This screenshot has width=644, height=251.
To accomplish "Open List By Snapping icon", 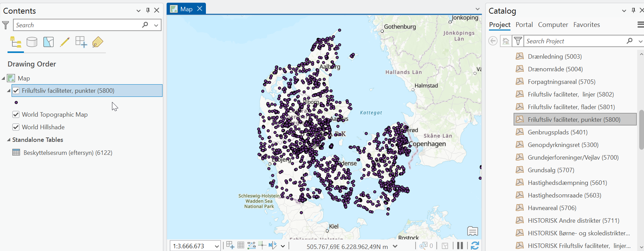I will point(81,42).
